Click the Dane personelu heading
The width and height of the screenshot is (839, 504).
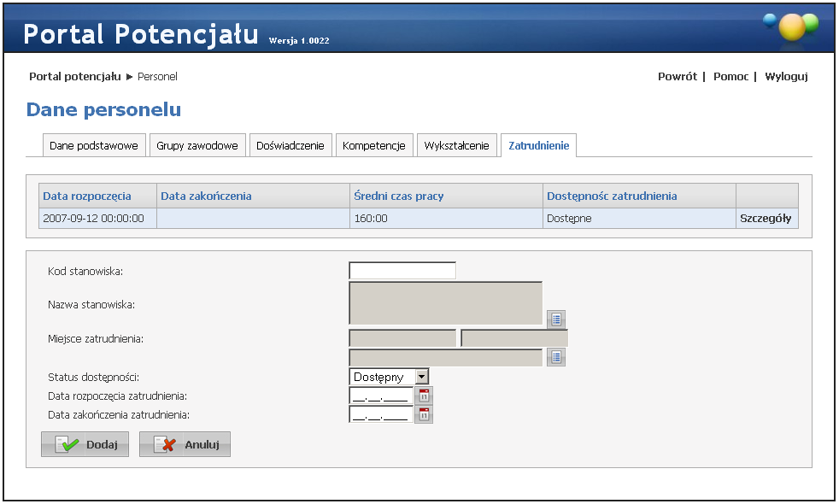point(103,109)
